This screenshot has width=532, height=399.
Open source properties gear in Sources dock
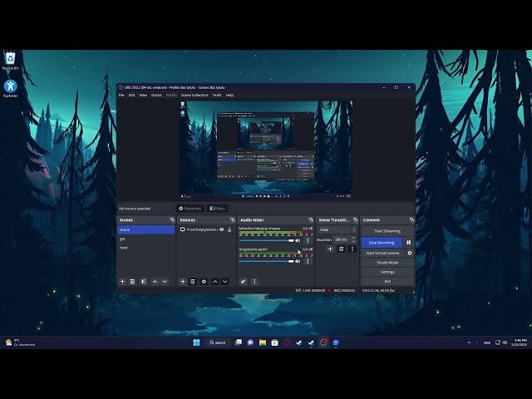click(x=204, y=282)
